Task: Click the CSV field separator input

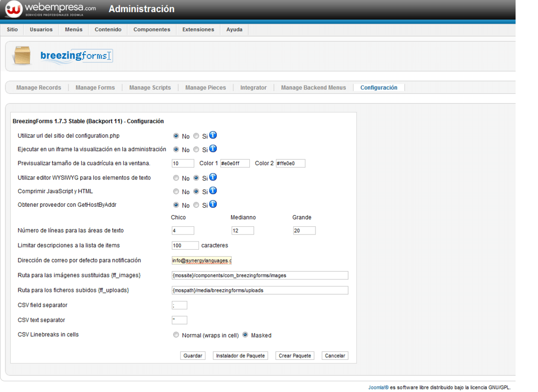Action: [x=179, y=305]
